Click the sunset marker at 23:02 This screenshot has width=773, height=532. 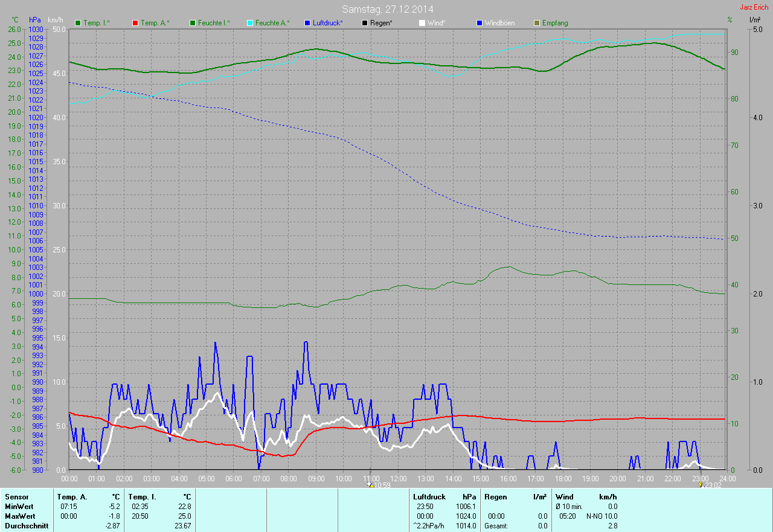coord(700,484)
